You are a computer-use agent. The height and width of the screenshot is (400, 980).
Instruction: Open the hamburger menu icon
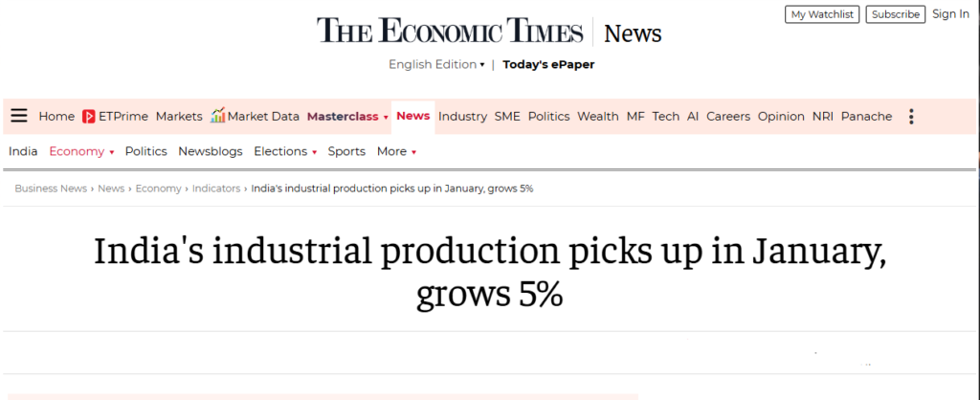(19, 116)
